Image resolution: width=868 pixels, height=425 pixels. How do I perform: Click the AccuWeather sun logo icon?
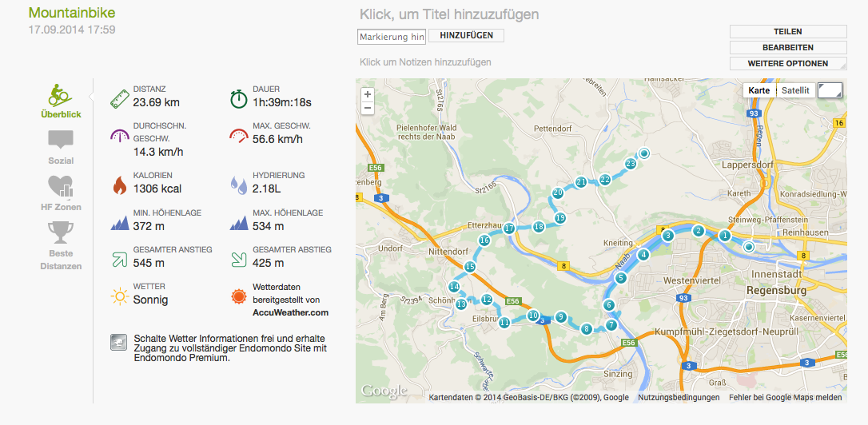point(238,296)
